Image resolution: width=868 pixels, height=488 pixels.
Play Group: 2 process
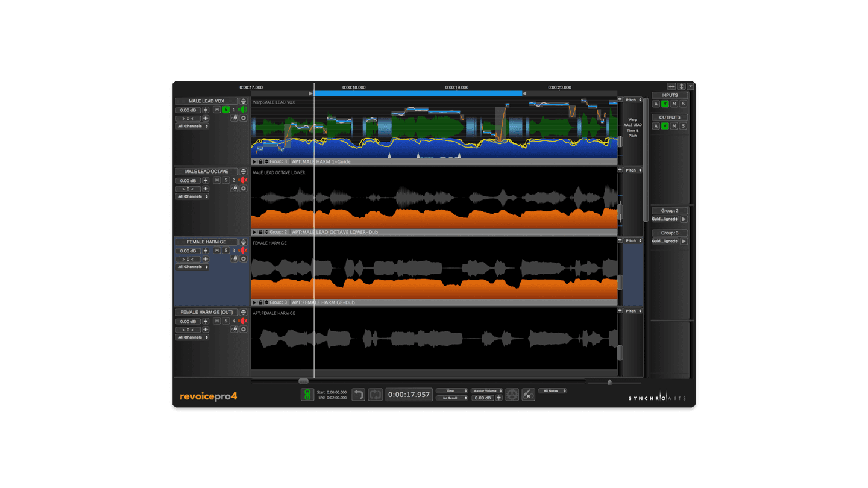click(684, 219)
